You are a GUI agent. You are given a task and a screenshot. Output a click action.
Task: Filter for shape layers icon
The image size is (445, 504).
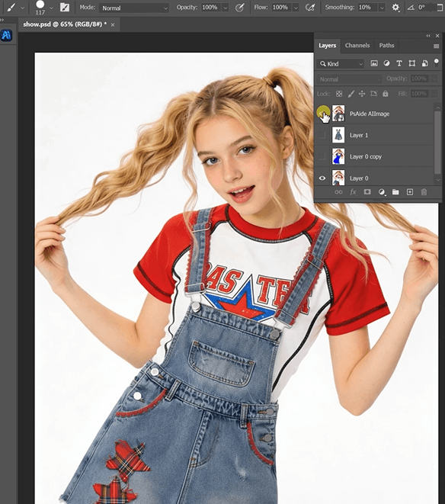(412, 63)
